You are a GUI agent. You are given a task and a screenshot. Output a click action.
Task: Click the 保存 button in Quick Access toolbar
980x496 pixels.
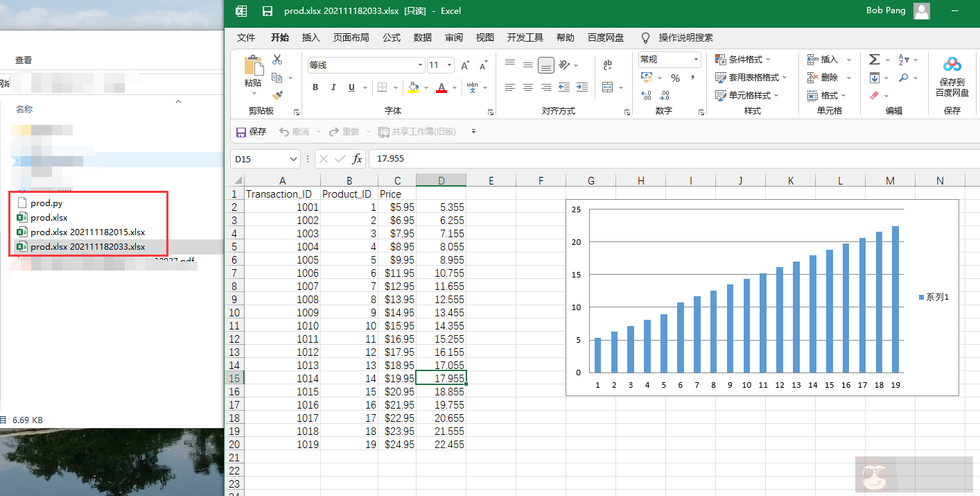click(251, 131)
